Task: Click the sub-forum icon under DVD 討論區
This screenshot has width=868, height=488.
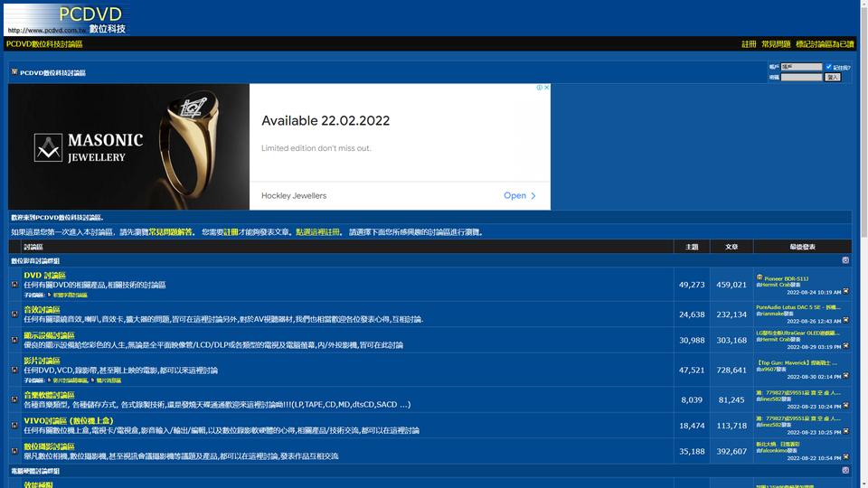Action: tap(49, 295)
